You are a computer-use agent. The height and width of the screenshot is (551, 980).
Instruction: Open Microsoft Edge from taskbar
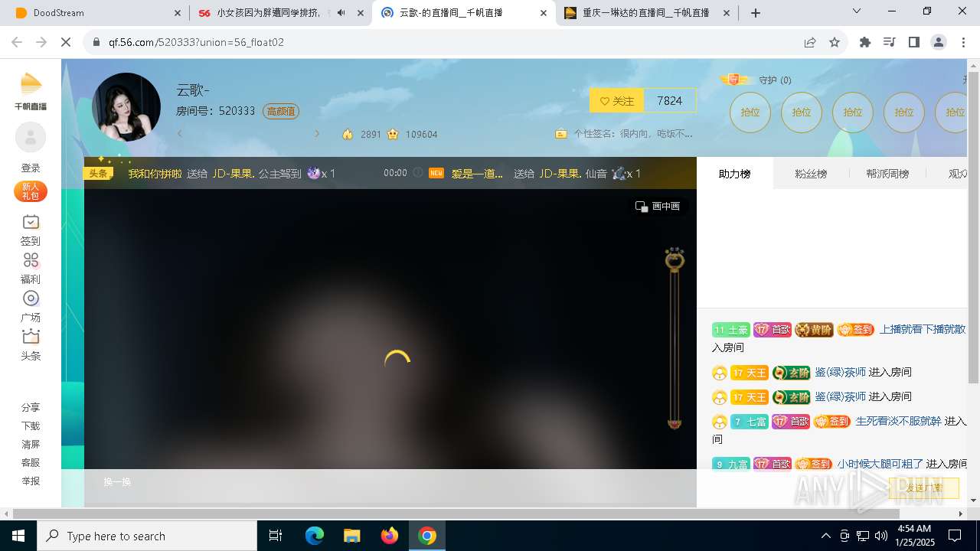(315, 536)
